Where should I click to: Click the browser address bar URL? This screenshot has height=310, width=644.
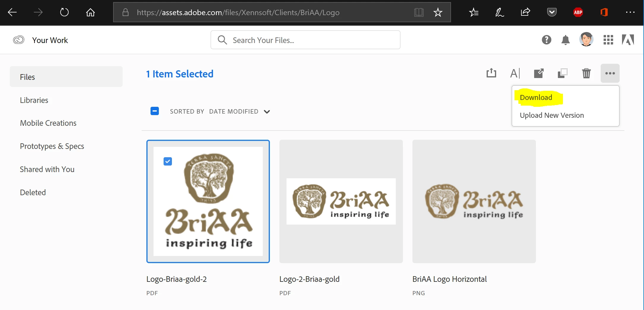[238, 12]
